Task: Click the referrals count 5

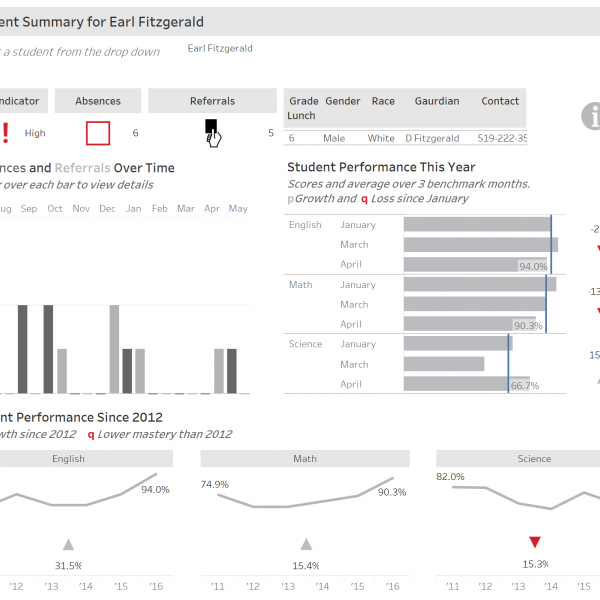Action: click(271, 133)
